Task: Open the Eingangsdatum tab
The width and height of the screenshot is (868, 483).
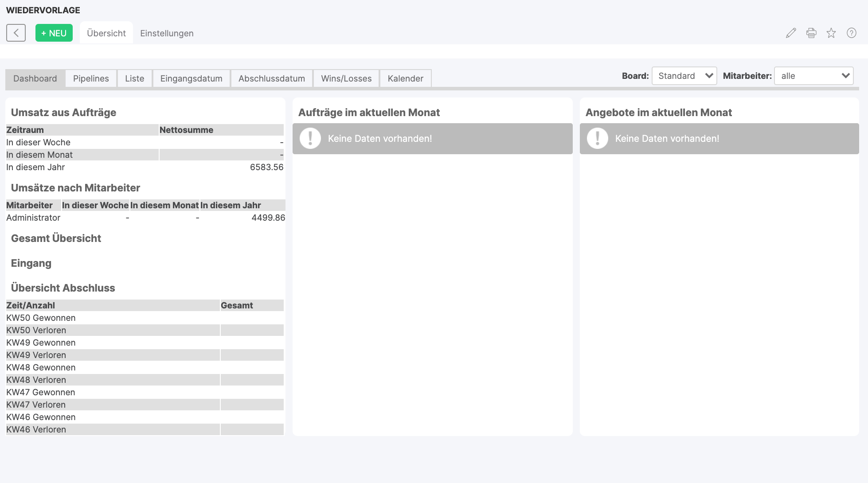Action: click(191, 78)
